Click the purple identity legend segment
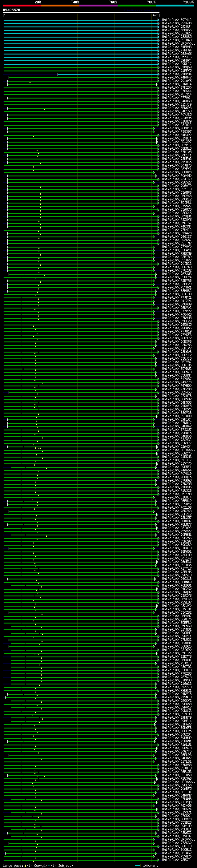This screenshot has height=868, width=197. click(x=99, y=6)
